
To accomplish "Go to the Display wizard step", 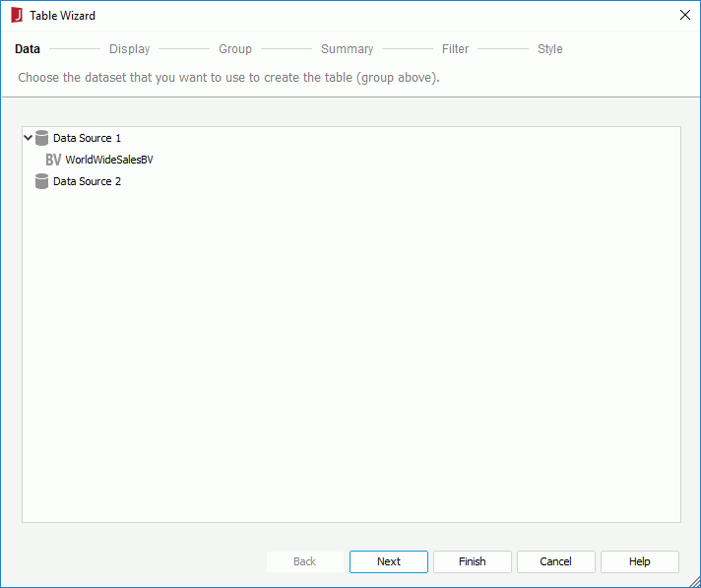I will pyautogui.click(x=130, y=48).
